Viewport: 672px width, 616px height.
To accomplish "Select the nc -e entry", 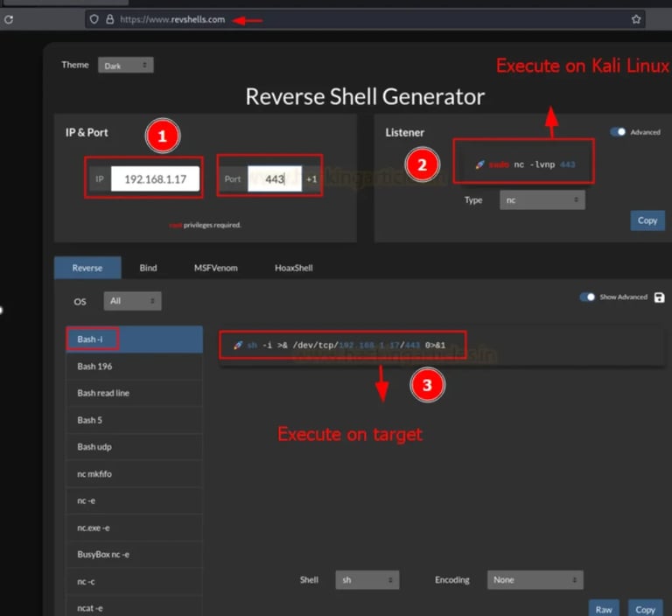I will click(134, 500).
